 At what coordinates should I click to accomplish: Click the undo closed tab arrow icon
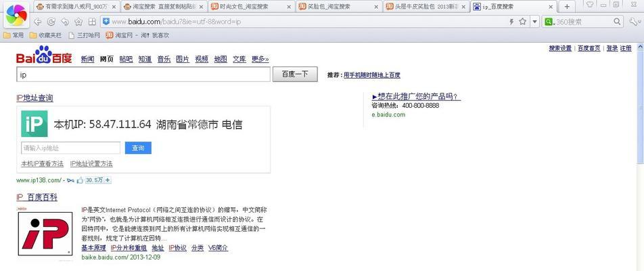65,22
